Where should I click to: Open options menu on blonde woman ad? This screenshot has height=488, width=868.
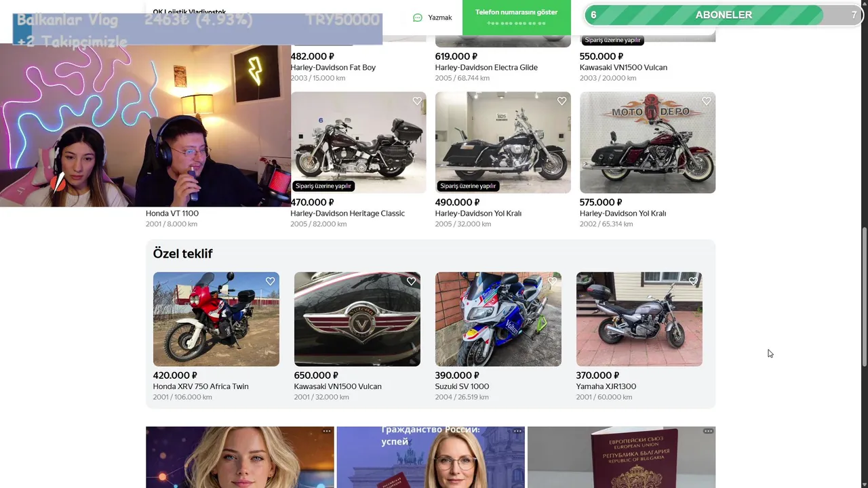pos(327,431)
